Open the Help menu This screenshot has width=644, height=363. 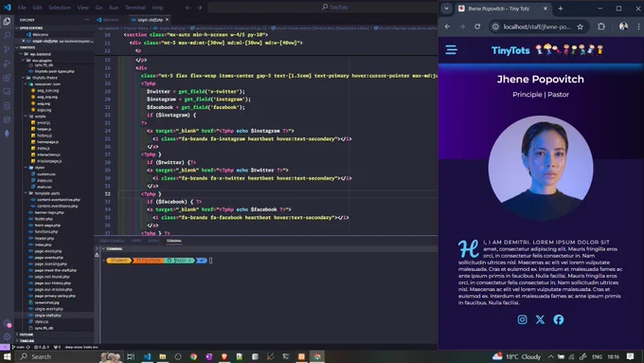coord(157,8)
